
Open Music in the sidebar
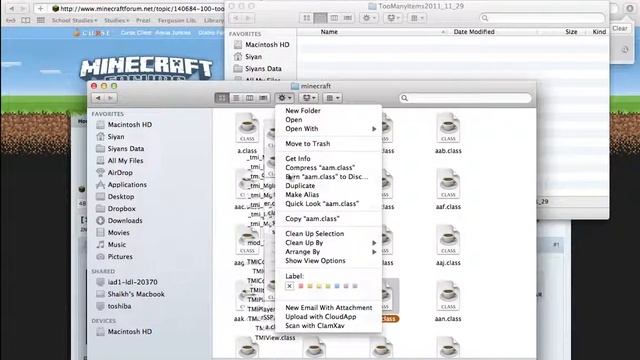pos(111,244)
